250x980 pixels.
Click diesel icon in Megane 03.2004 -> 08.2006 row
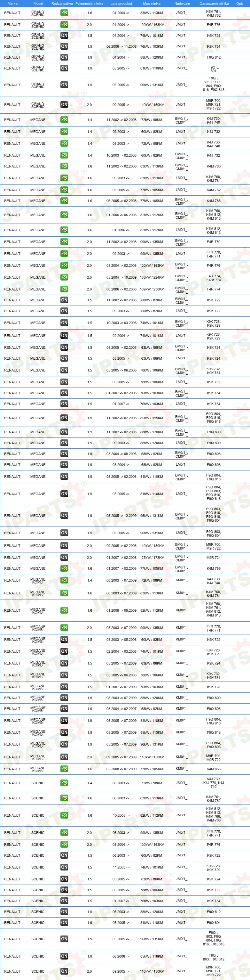[x=64, y=453]
